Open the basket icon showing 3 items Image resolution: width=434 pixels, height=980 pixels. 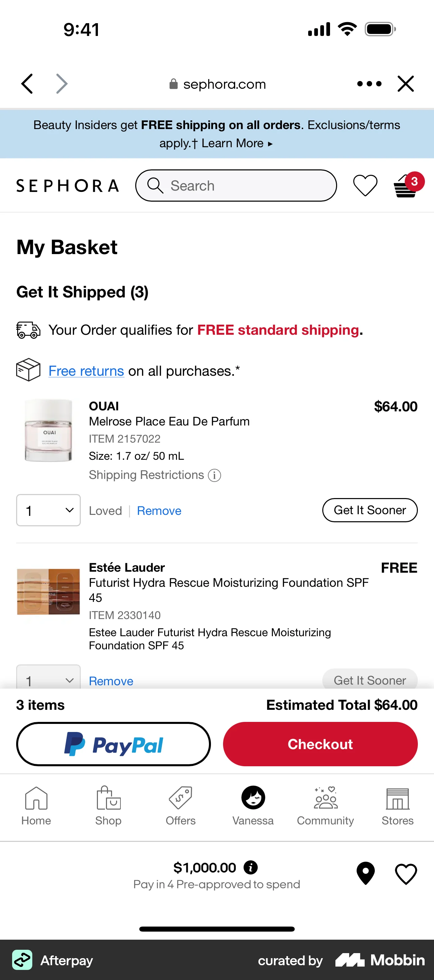click(404, 187)
